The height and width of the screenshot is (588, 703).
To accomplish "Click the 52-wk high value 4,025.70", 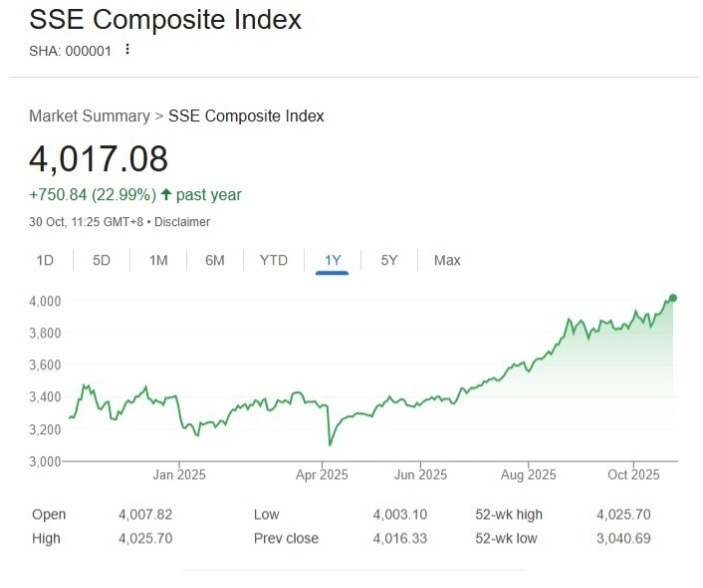I will pyautogui.click(x=623, y=514).
